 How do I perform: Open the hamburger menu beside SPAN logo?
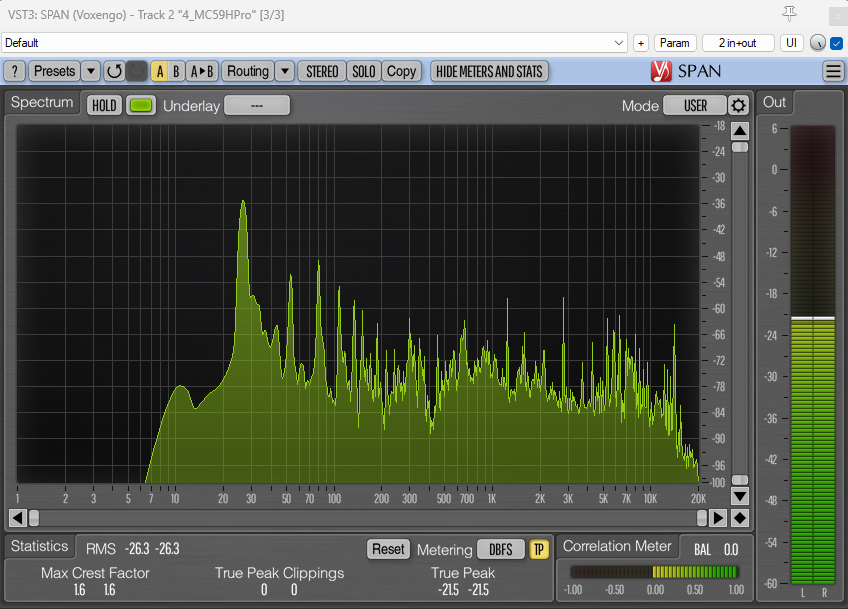tap(833, 71)
